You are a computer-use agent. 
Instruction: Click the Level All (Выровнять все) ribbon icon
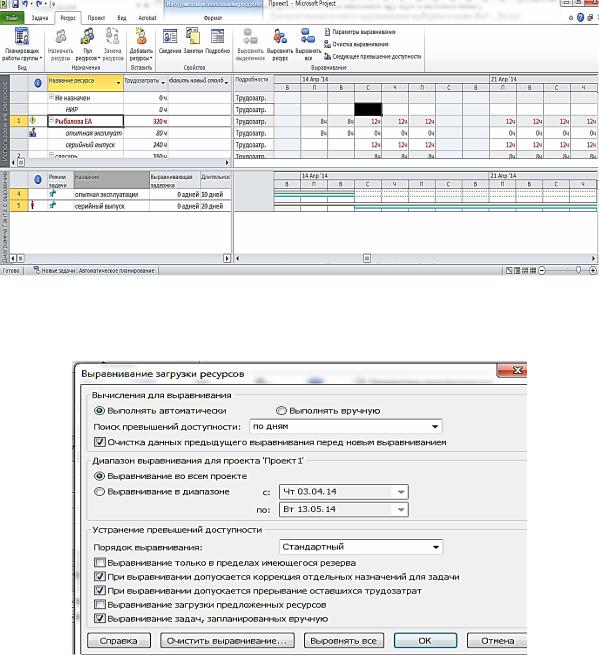click(x=308, y=36)
